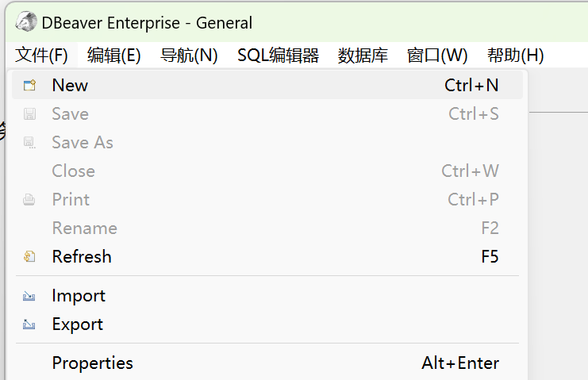Click the Export icon
The width and height of the screenshot is (588, 380).
pos(29,324)
